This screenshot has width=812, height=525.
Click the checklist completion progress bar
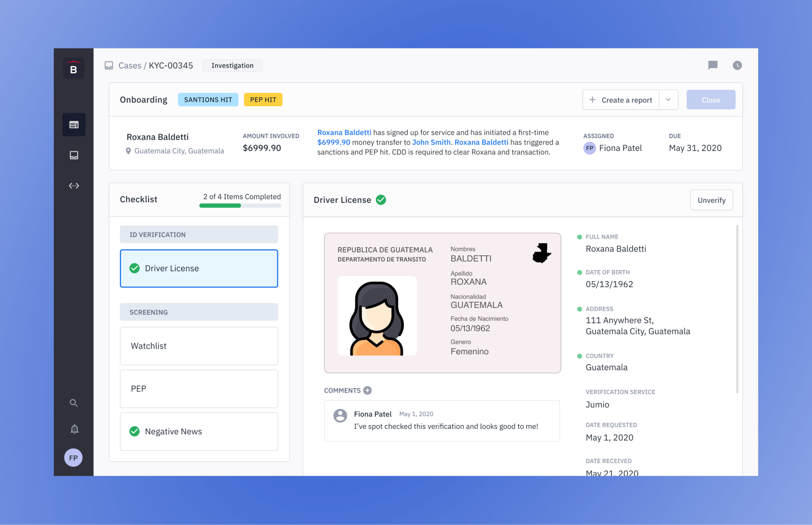pos(240,206)
